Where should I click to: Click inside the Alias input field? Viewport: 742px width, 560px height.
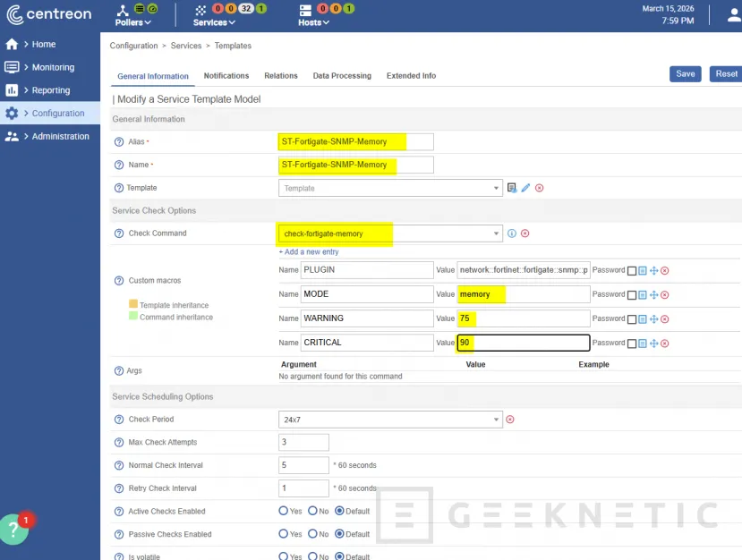click(354, 141)
